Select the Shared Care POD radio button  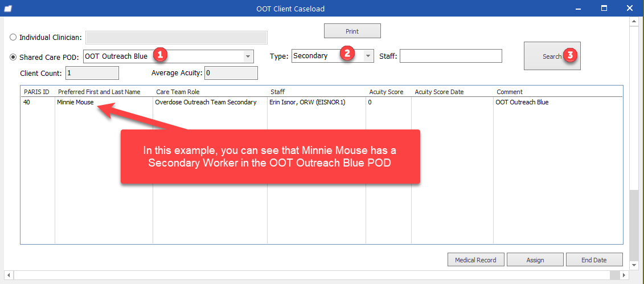(14, 57)
